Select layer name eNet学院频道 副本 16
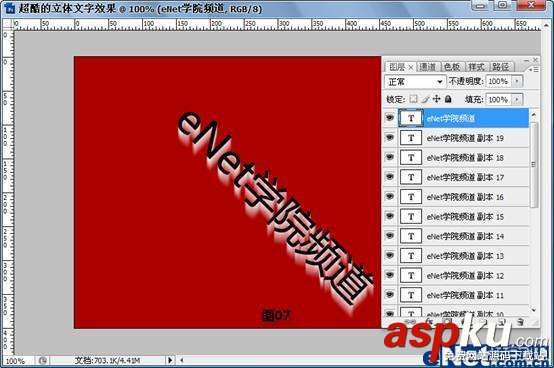The height and width of the screenshot is (368, 554). (465, 197)
